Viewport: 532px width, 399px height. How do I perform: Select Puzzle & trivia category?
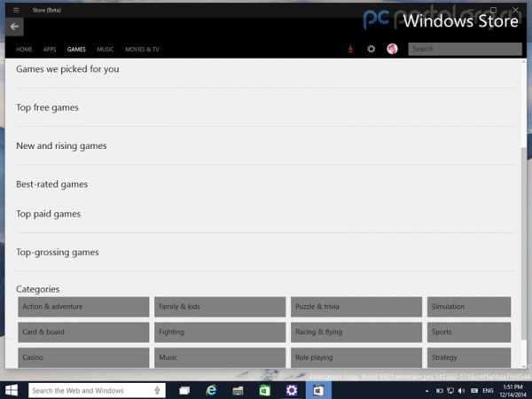tap(356, 307)
